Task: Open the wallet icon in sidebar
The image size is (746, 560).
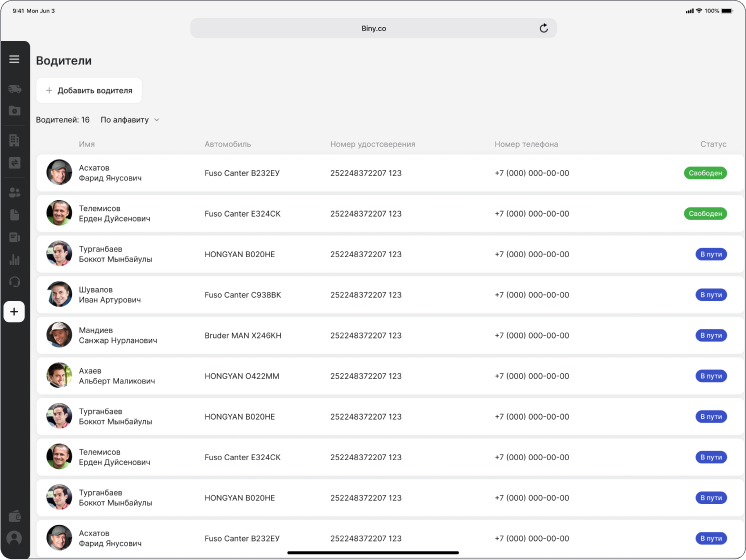Action: click(x=14, y=516)
